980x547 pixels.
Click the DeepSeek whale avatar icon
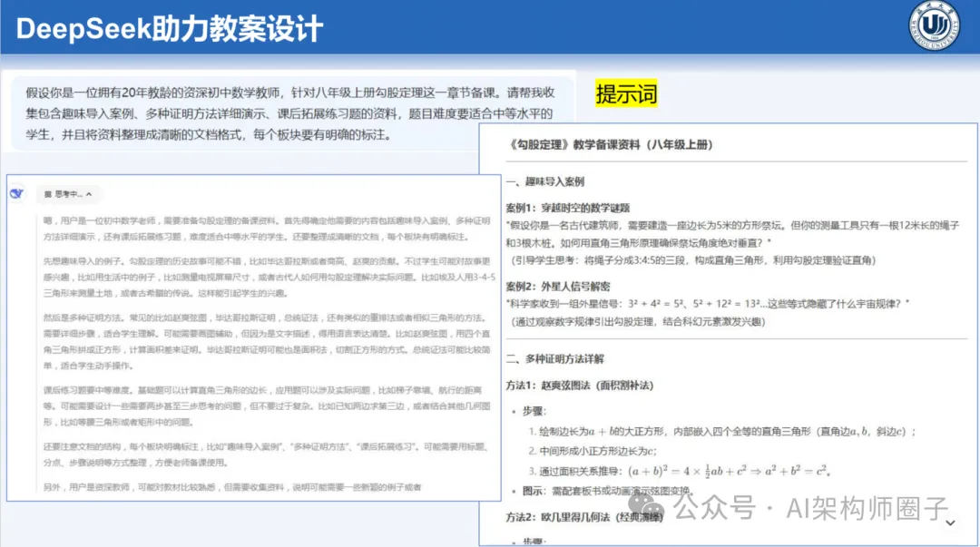(x=17, y=194)
